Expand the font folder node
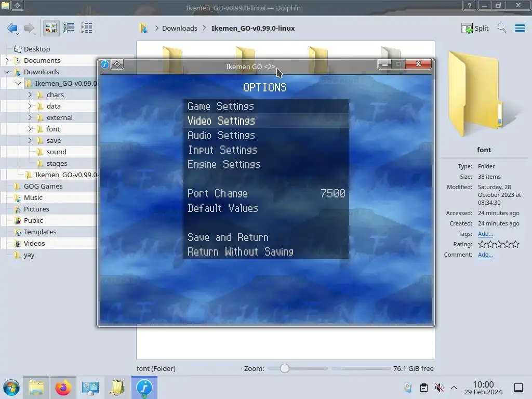Viewport: 532px width, 399px height. coord(30,129)
